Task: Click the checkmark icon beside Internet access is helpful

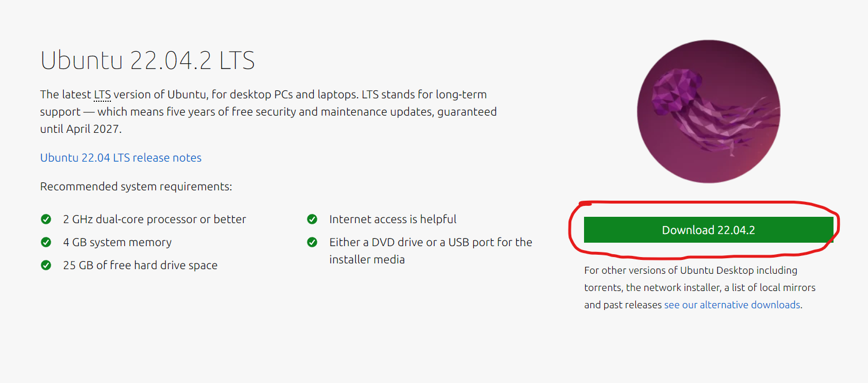Action: [x=312, y=219]
